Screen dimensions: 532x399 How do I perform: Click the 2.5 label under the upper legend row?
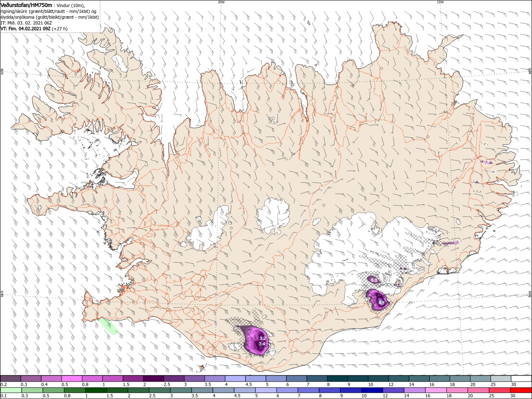(x=166, y=384)
